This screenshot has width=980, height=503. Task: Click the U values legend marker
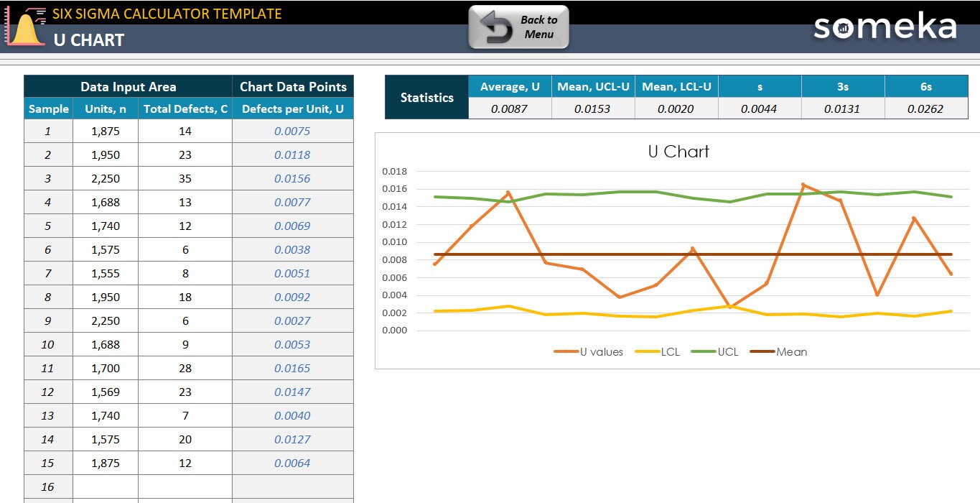[x=565, y=352]
